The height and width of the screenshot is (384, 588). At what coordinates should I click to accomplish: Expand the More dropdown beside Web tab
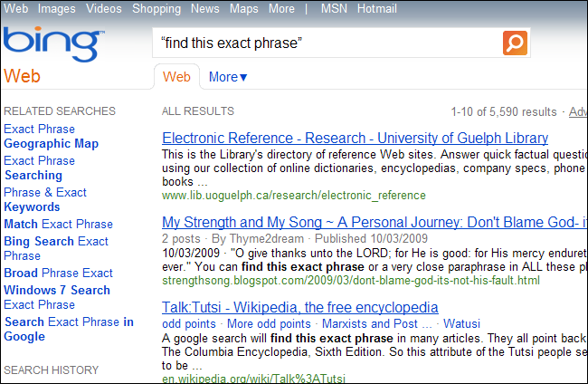(x=228, y=77)
